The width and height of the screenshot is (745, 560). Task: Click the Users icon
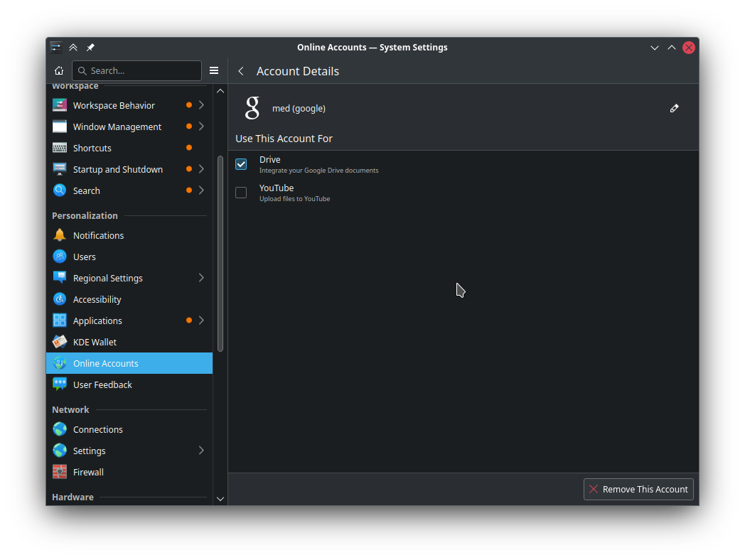coord(60,257)
